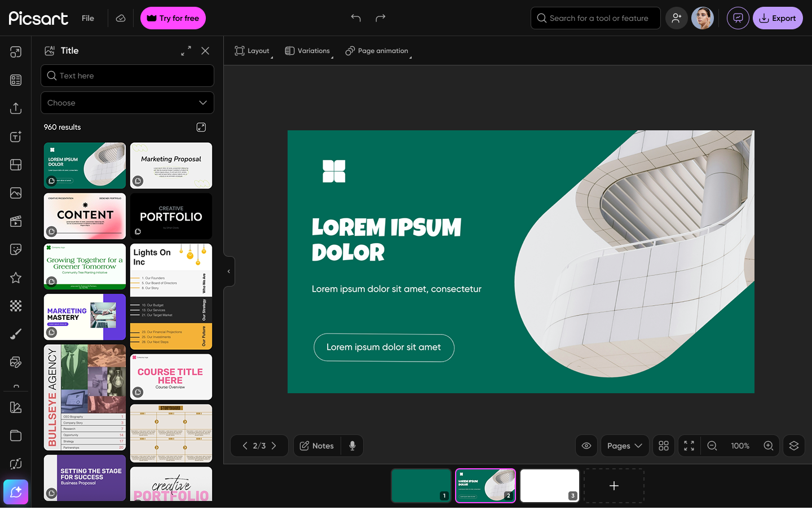The height and width of the screenshot is (510, 812).
Task: Select the Marketing Proposal template thumbnail
Action: tap(171, 165)
